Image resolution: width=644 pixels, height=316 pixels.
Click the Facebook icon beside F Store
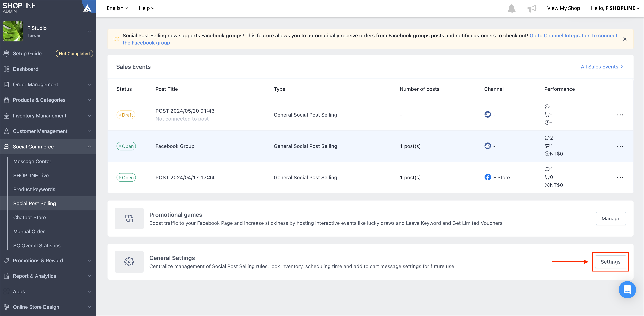click(487, 177)
